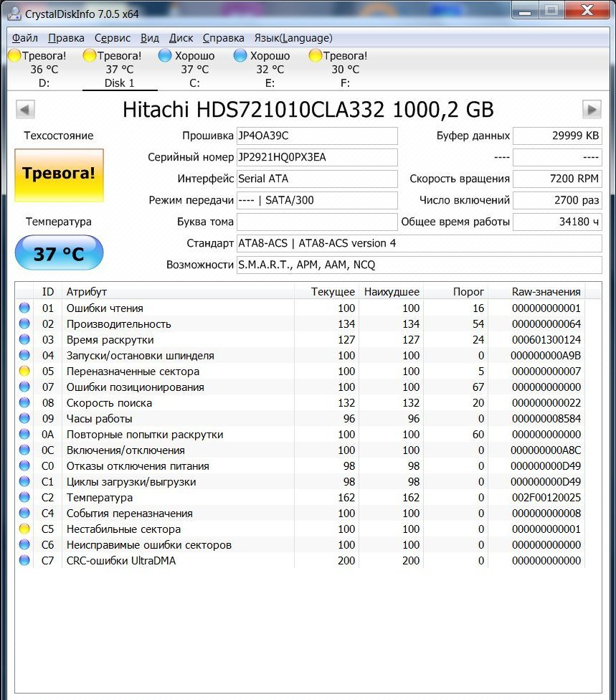Go to next disk arrow button
The width and height of the screenshot is (616, 700).
[x=592, y=109]
